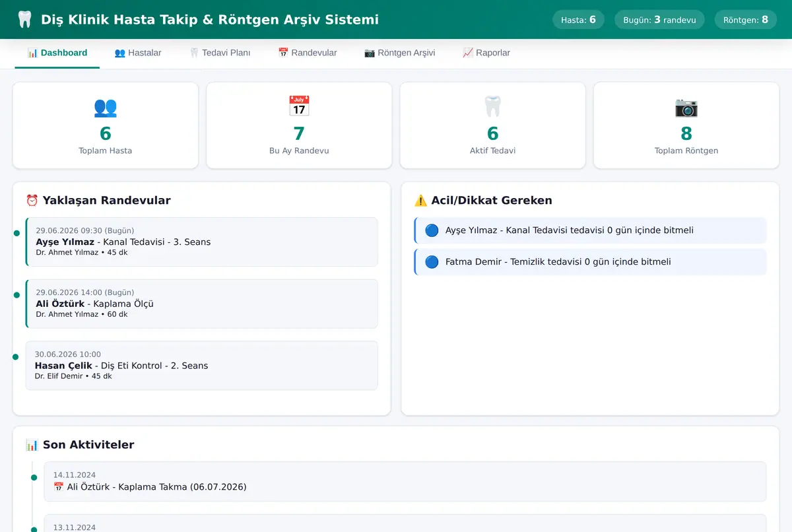
Task: Open the Tedavi Planı tab
Action: [220, 53]
